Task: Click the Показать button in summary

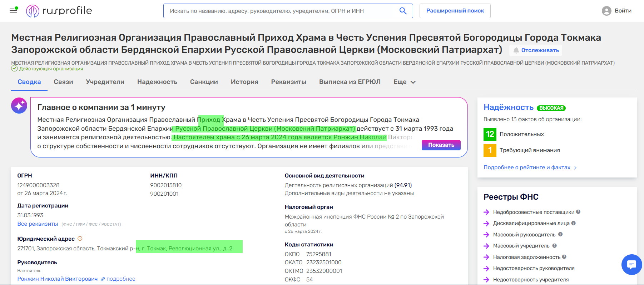Action: [441, 145]
